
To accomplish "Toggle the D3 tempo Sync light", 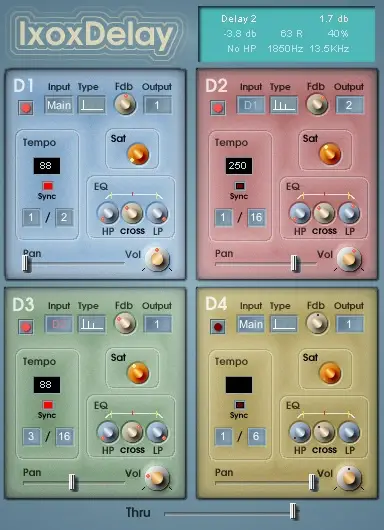I will pos(48,405).
